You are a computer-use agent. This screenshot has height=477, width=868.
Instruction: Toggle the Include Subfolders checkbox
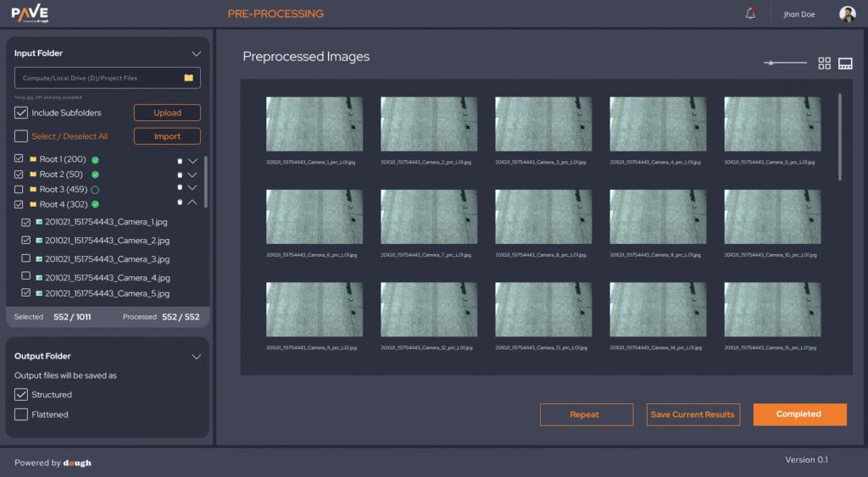[x=21, y=113]
